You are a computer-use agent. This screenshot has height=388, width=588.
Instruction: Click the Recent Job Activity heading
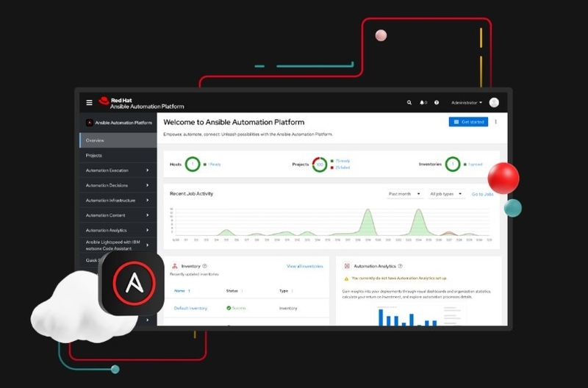click(x=191, y=193)
